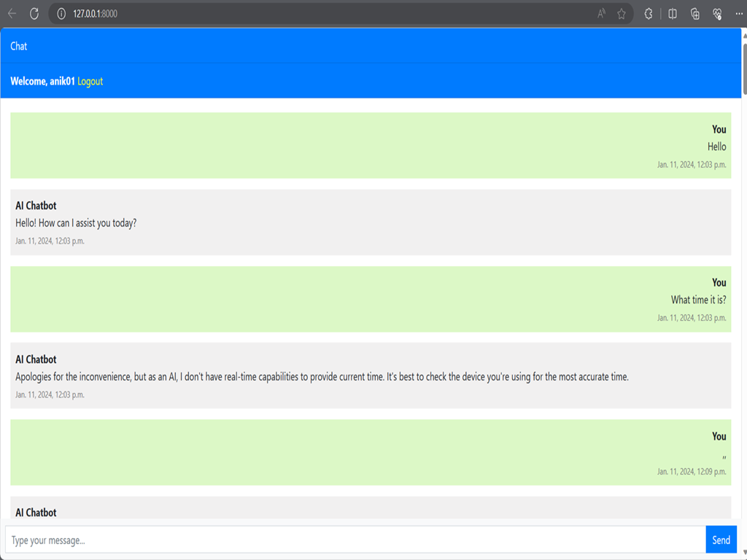Screen dimensions: 747x560
Task: Click the 'What time it is?' message
Action: [698, 300]
